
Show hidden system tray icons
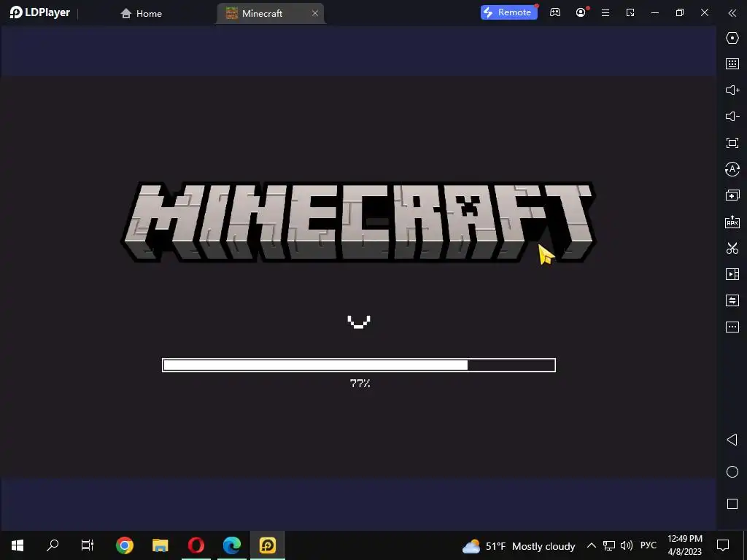[x=591, y=545]
